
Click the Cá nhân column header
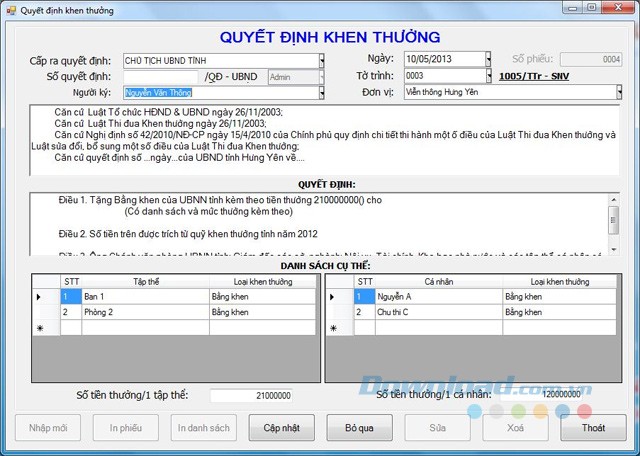pyautogui.click(x=439, y=282)
